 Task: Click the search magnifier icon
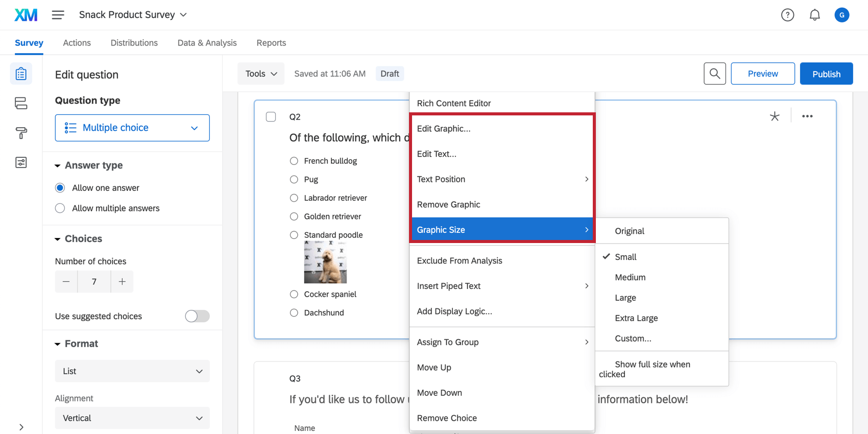[714, 74]
